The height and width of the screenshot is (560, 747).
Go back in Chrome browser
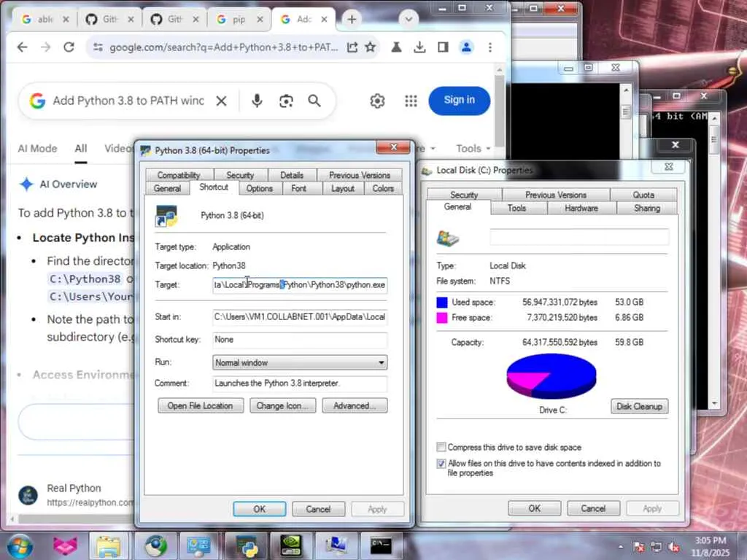[22, 47]
